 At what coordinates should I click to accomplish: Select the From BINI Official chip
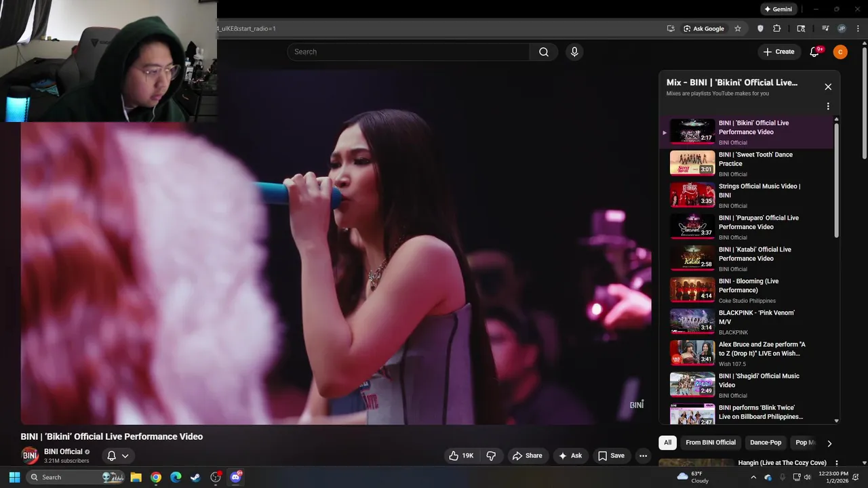tap(711, 443)
